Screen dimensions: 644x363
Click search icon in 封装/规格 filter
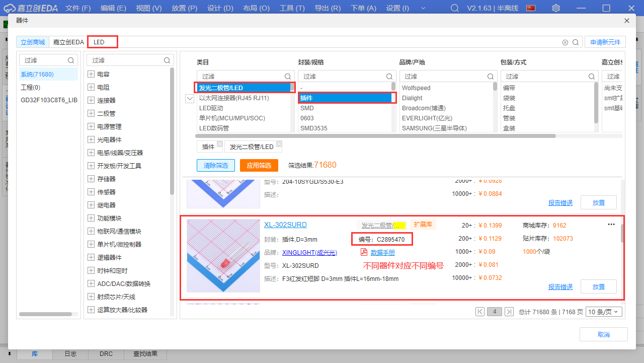coord(389,77)
